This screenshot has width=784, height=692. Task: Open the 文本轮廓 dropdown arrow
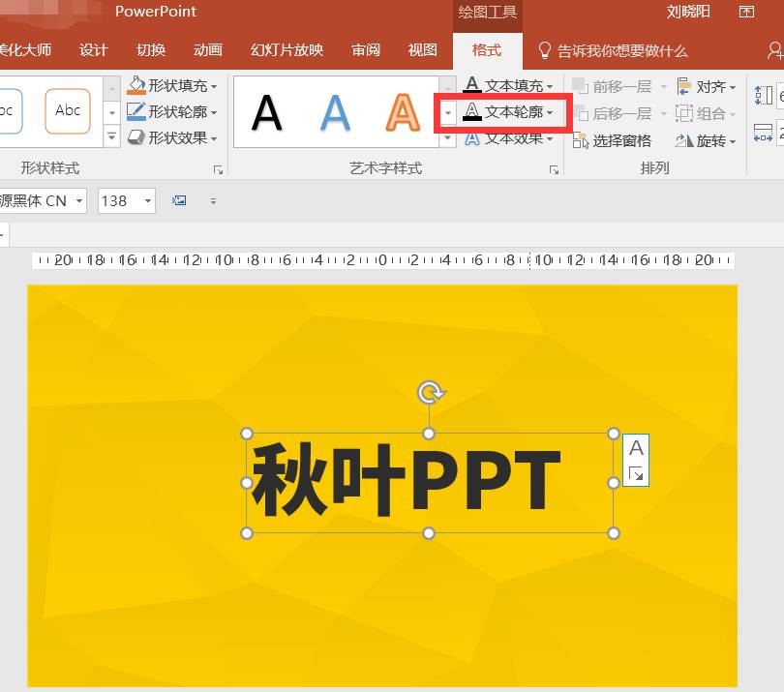[x=550, y=112]
